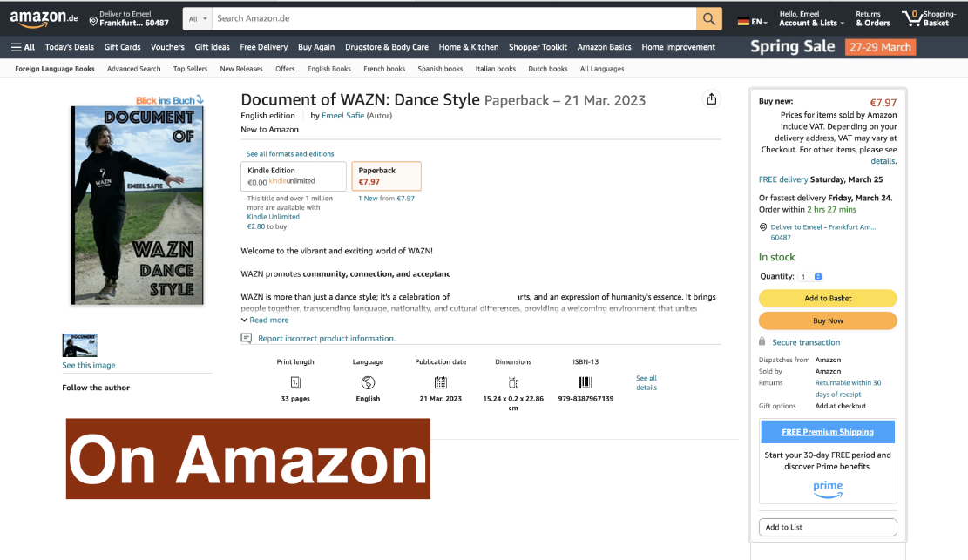Image resolution: width=968 pixels, height=560 pixels.
Task: Click the delivery location pin icon
Action: [x=93, y=22]
